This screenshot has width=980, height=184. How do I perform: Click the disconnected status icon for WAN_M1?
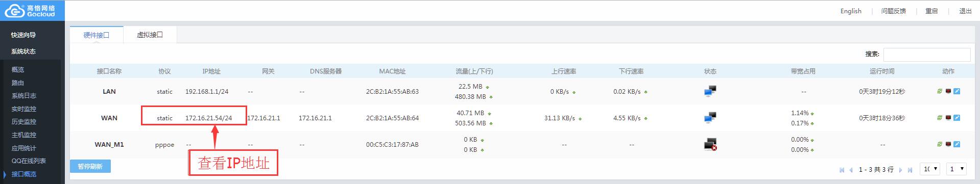point(710,144)
